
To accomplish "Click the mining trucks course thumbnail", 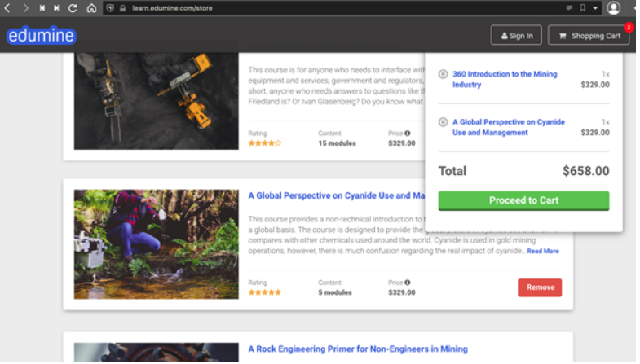I will pos(156,101).
